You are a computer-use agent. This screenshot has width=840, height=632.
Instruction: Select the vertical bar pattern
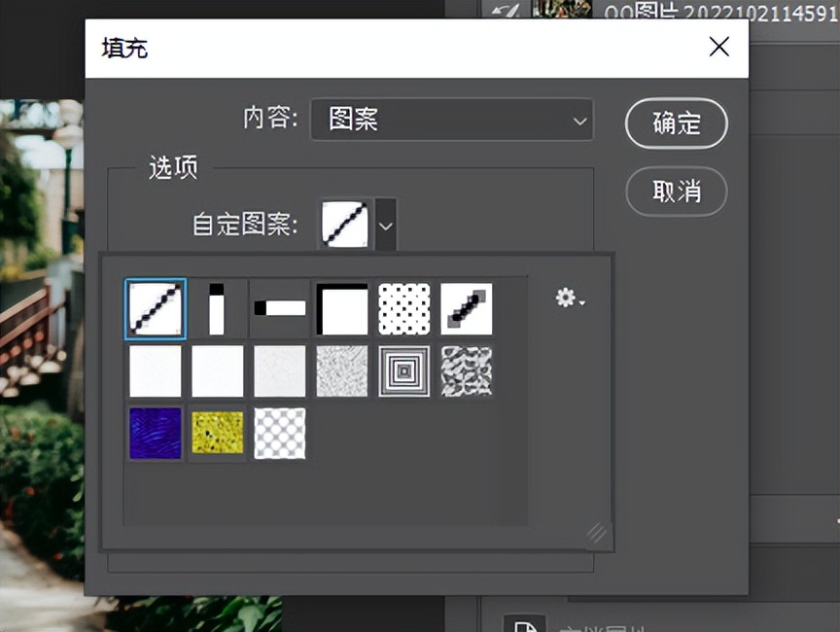coord(217,308)
